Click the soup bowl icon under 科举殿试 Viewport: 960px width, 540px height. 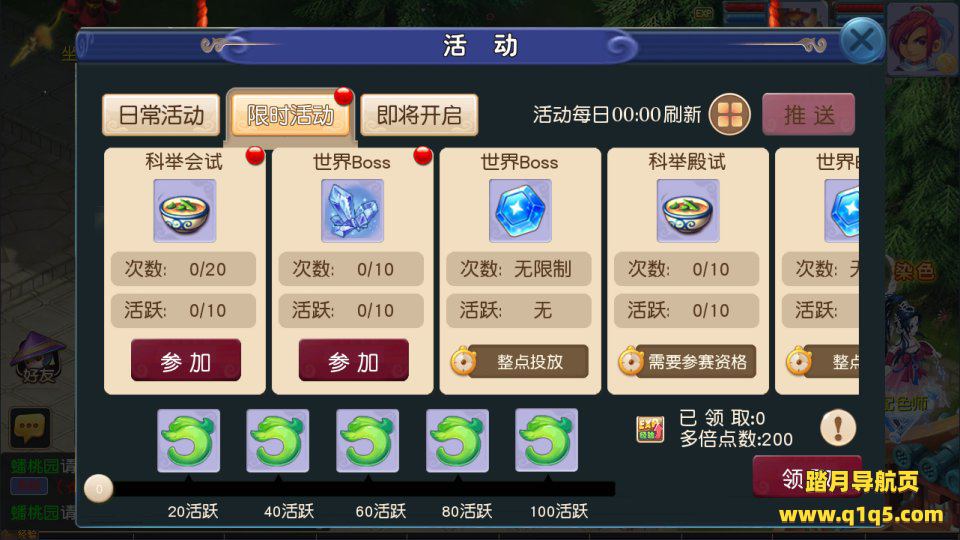tap(688, 211)
